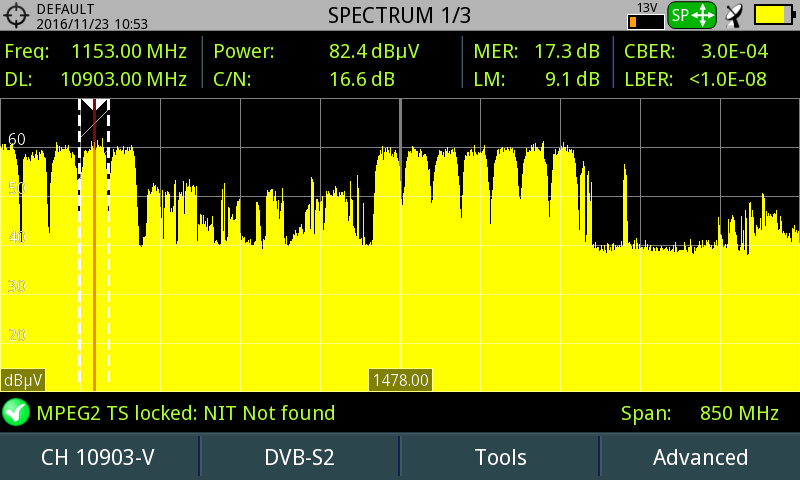Viewport: 800px width, 480px height.
Task: Tap the 60 level axis label
Action: point(17,139)
